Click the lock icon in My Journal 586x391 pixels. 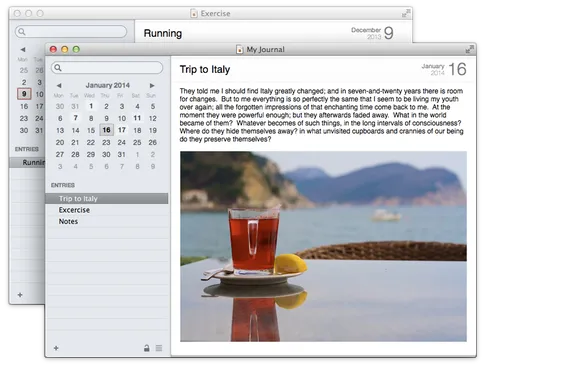click(146, 348)
